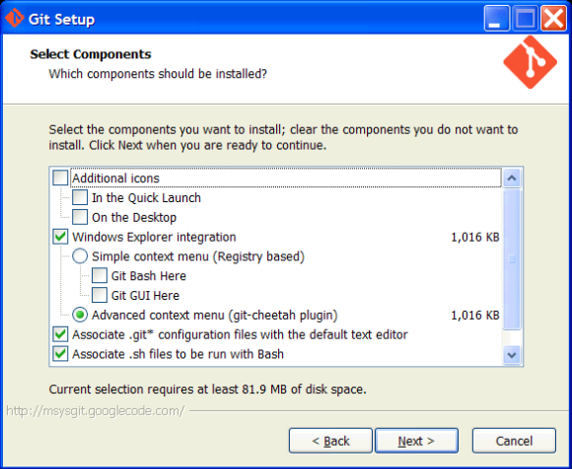Tick the Git Bash Here checkbox
The width and height of the screenshot is (572, 469).
tap(100, 276)
